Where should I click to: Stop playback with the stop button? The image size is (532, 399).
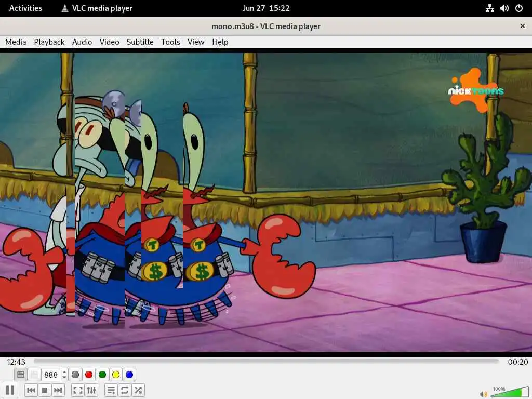[x=45, y=390]
